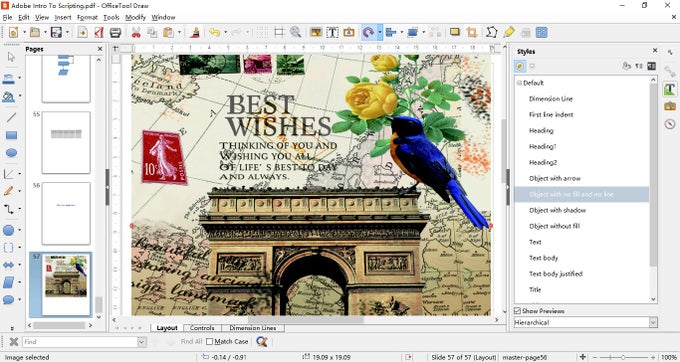Viewport: 680px width, 362px height.
Task: Collapse the Default style tree node
Action: pos(519,83)
